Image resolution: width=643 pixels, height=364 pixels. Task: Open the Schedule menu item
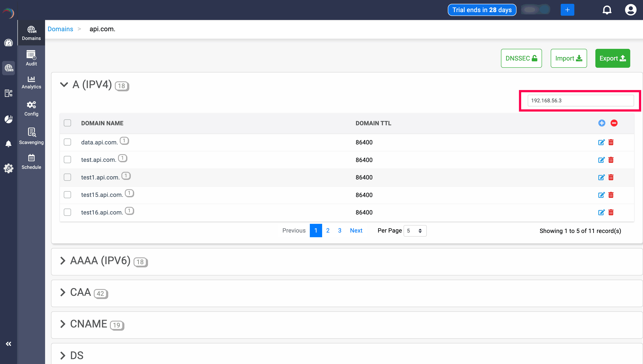31,161
